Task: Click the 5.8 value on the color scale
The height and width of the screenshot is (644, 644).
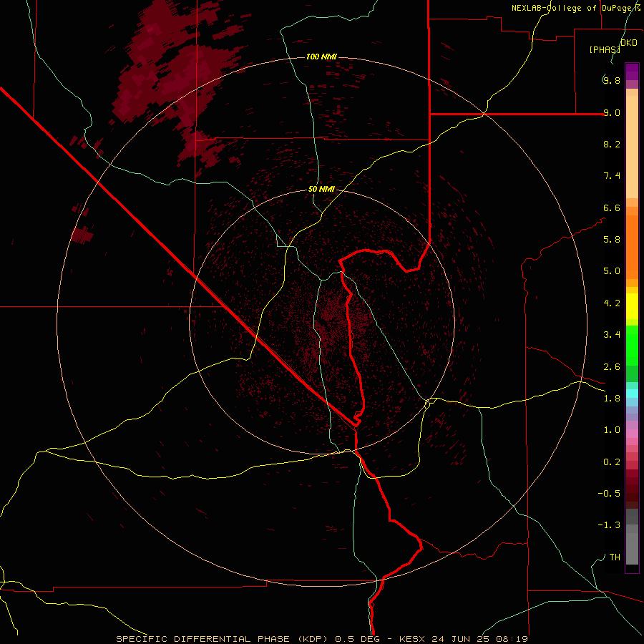Action: (612, 240)
